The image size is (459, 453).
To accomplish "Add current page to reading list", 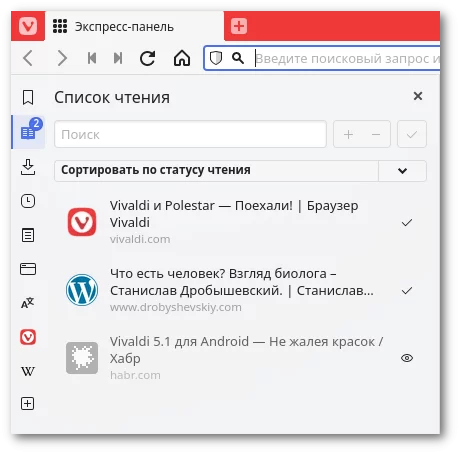I will [348, 134].
